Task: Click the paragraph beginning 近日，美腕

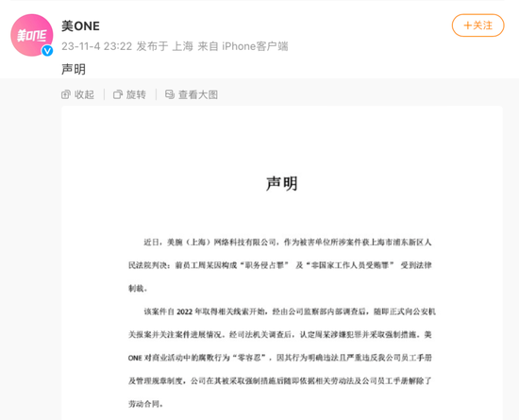Action: [x=280, y=265]
